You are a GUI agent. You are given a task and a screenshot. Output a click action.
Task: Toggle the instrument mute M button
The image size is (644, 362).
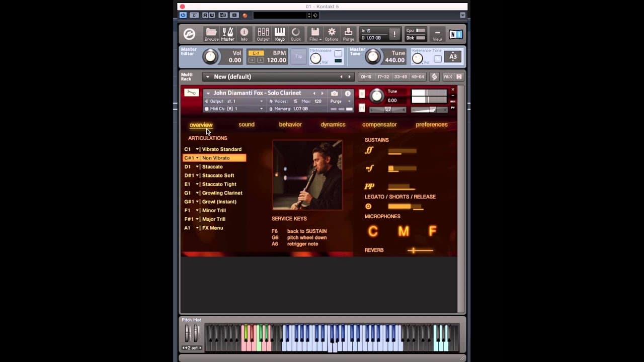pyautogui.click(x=362, y=108)
